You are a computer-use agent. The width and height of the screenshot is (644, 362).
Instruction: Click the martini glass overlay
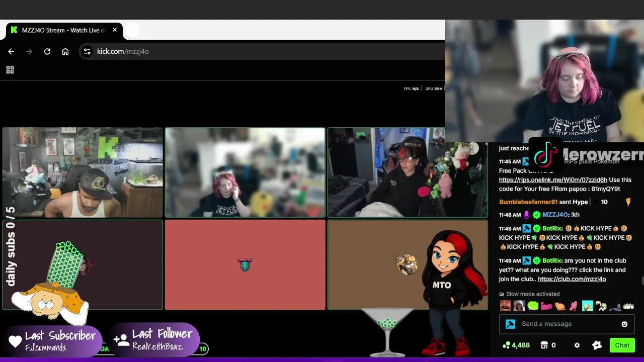click(387, 332)
